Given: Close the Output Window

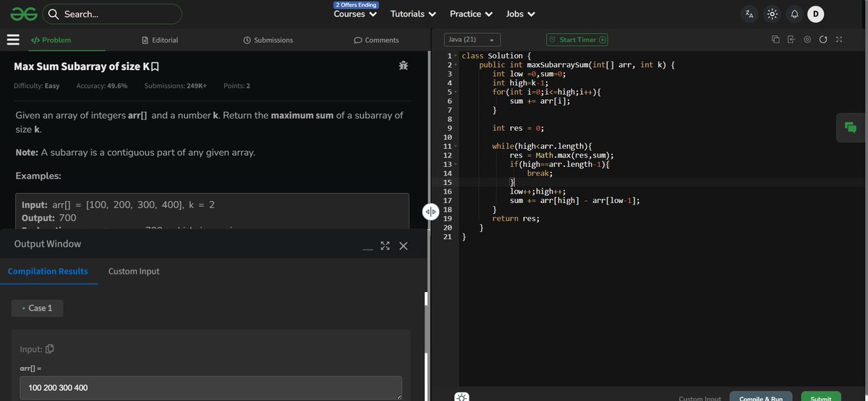Looking at the screenshot, I should [404, 246].
